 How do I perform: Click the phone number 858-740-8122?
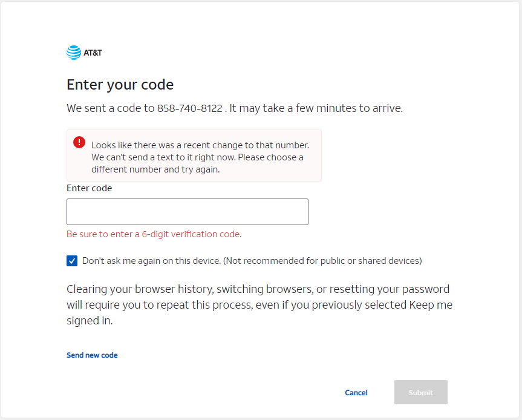coord(189,109)
